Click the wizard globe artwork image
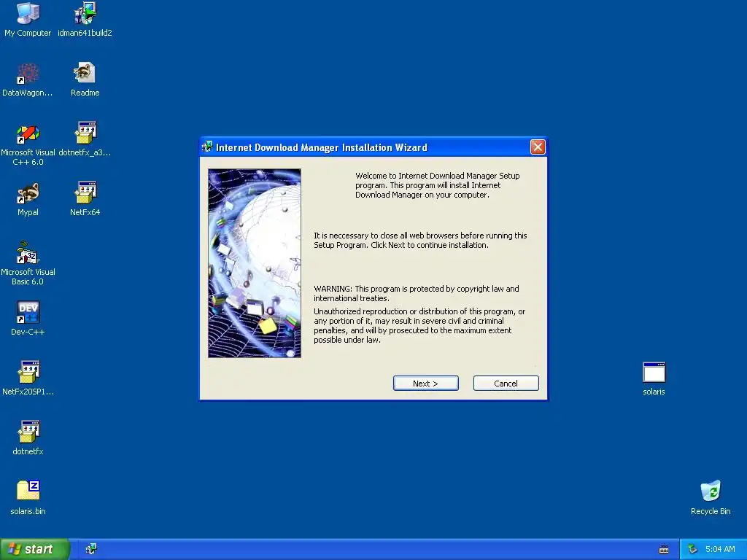This screenshot has height=560, width=747. [255, 262]
